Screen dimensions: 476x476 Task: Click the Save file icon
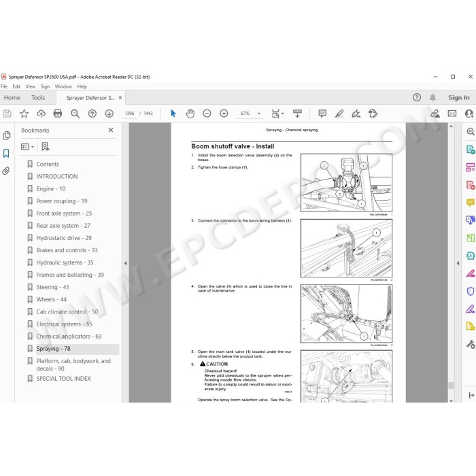click(x=7, y=114)
